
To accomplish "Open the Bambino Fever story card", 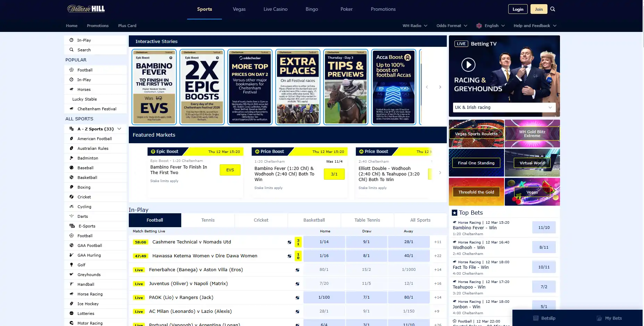I will (x=154, y=87).
